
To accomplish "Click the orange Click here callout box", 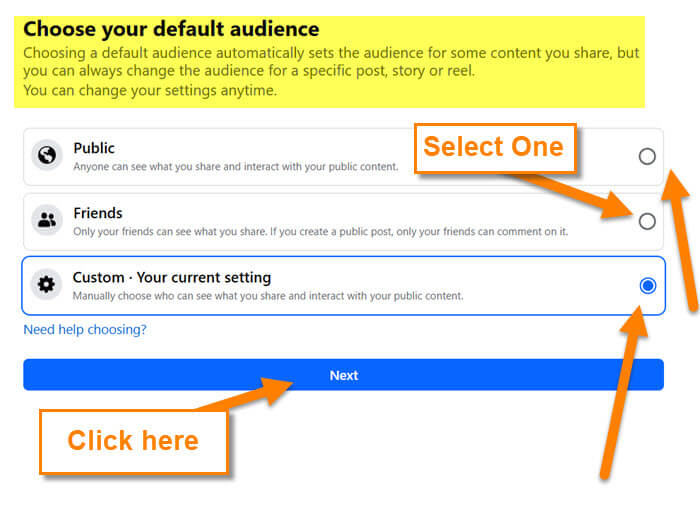I will 134,441.
